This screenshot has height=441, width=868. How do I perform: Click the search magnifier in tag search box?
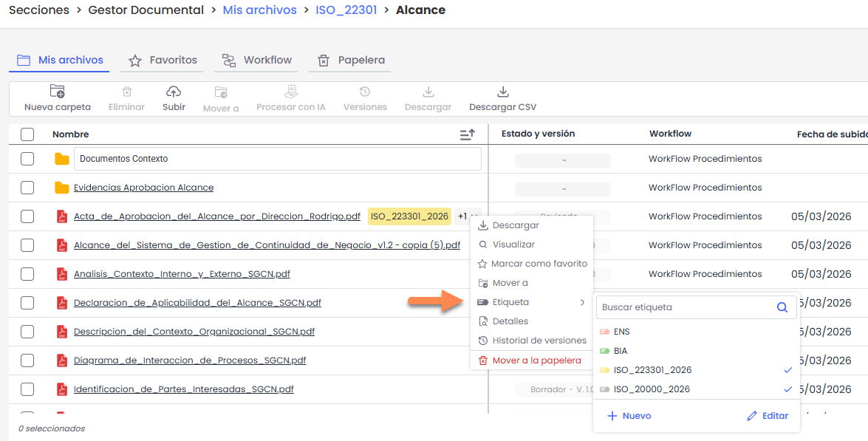[782, 307]
